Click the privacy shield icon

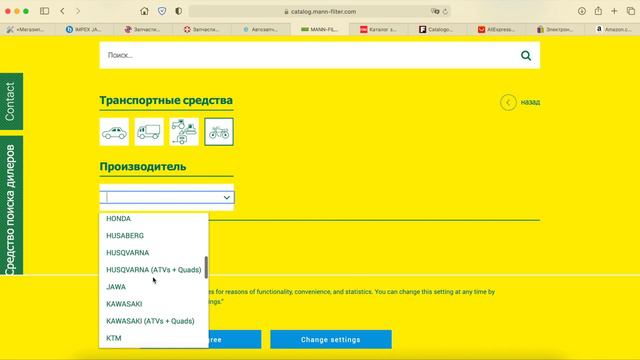point(162,11)
